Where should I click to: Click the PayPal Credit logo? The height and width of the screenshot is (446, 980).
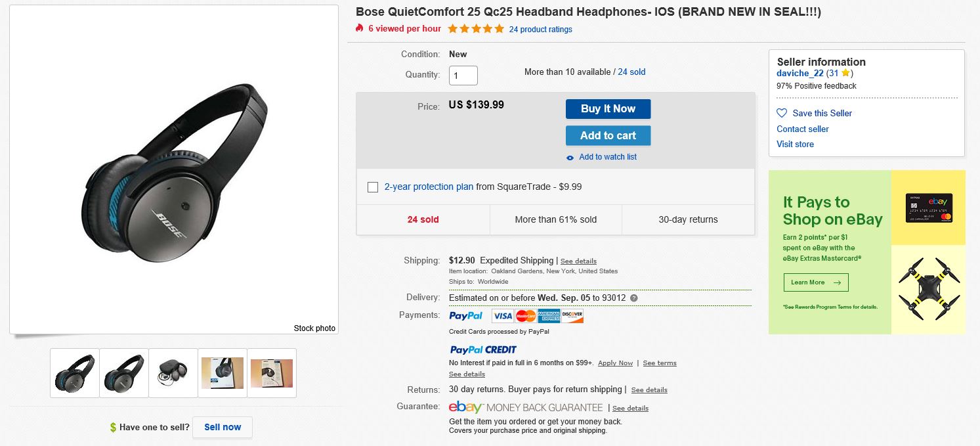pos(483,349)
